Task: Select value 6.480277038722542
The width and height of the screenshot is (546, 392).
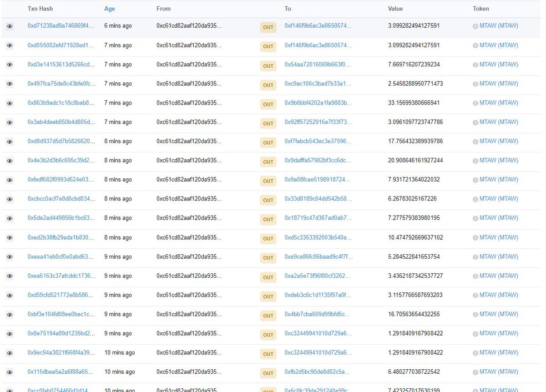Action: (414, 372)
